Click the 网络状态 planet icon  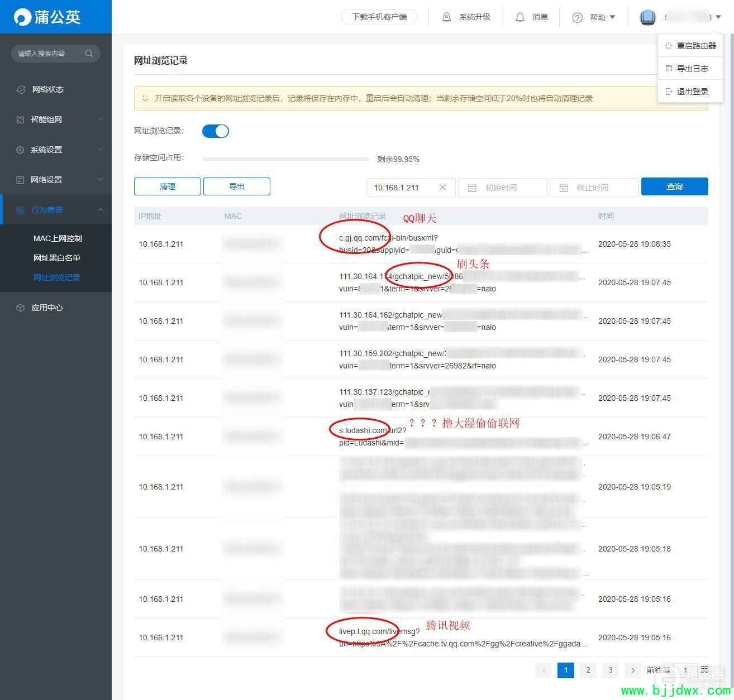(21, 89)
